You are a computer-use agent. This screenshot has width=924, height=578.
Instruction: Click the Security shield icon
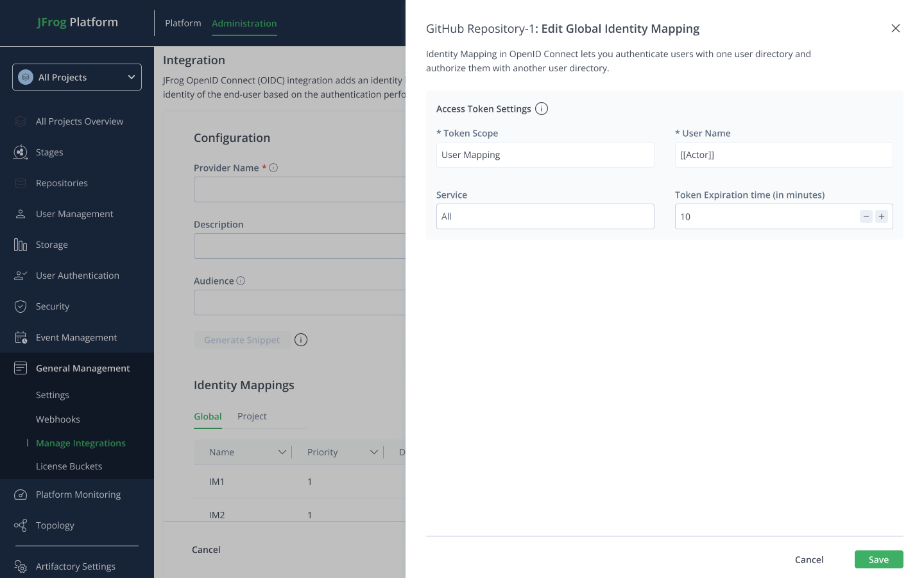[x=21, y=306]
